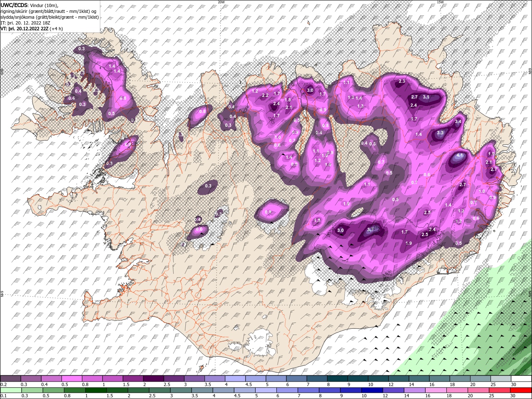This screenshot has width=532, height=399.
Task: Click the '1.8' snowfall value on map
Action: [288, 100]
